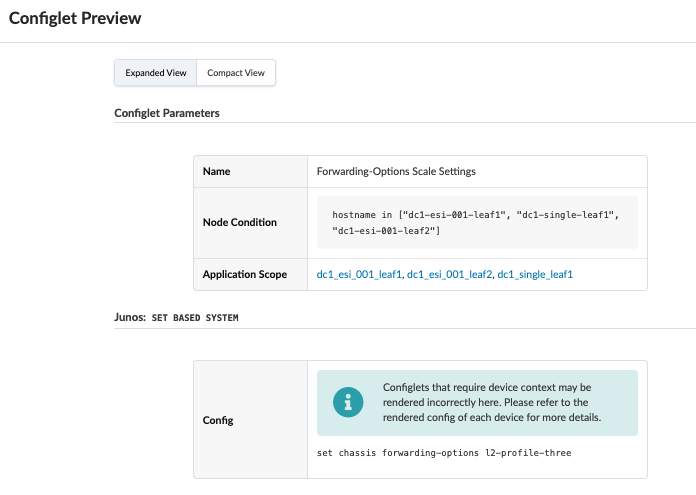The image size is (696, 495).
Task: Click the info icon in the config notice
Action: click(349, 402)
